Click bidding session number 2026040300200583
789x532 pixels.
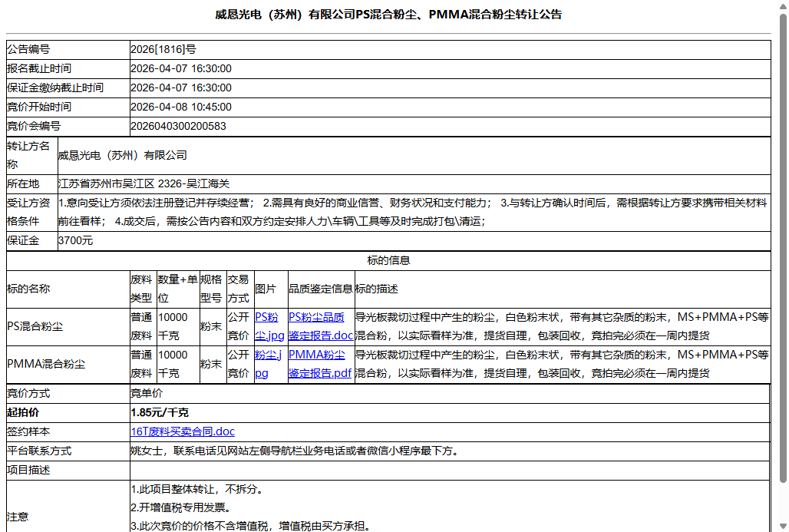pyautogui.click(x=178, y=127)
